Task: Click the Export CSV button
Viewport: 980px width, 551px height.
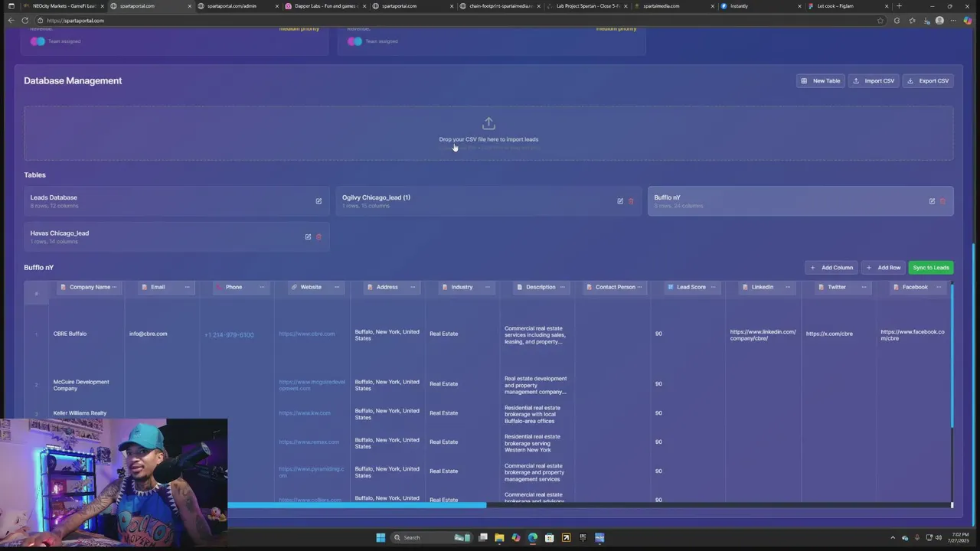Action: (928, 81)
